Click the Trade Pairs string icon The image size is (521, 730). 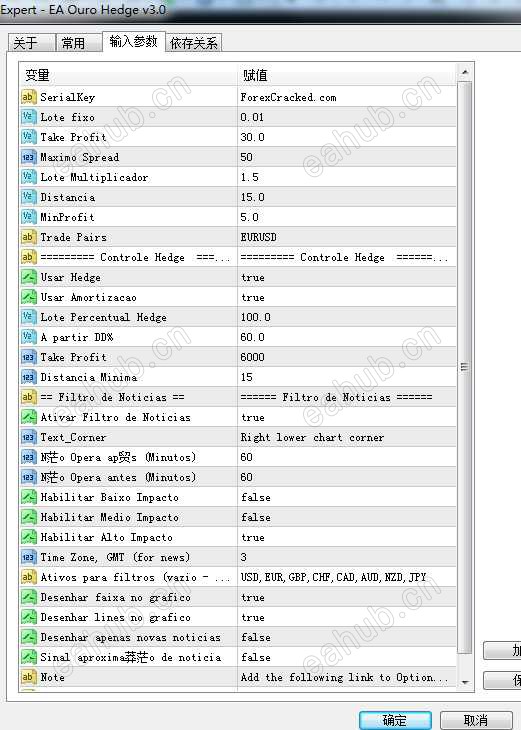tap(28, 237)
